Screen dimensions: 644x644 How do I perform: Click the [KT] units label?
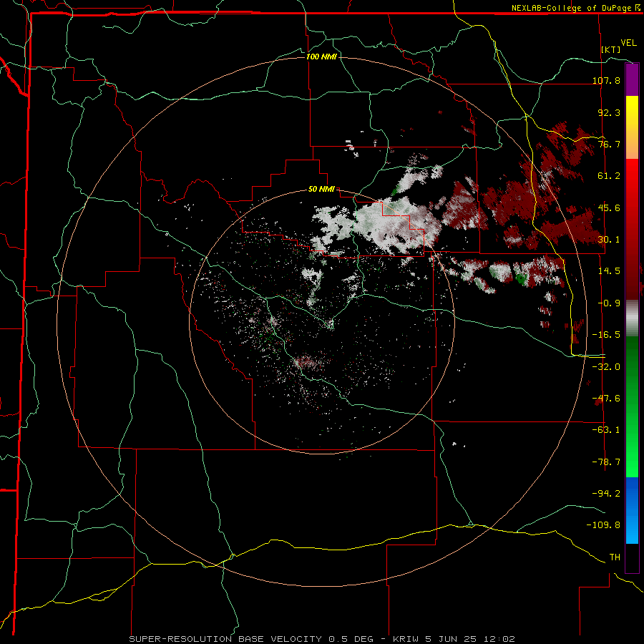[x=611, y=49]
